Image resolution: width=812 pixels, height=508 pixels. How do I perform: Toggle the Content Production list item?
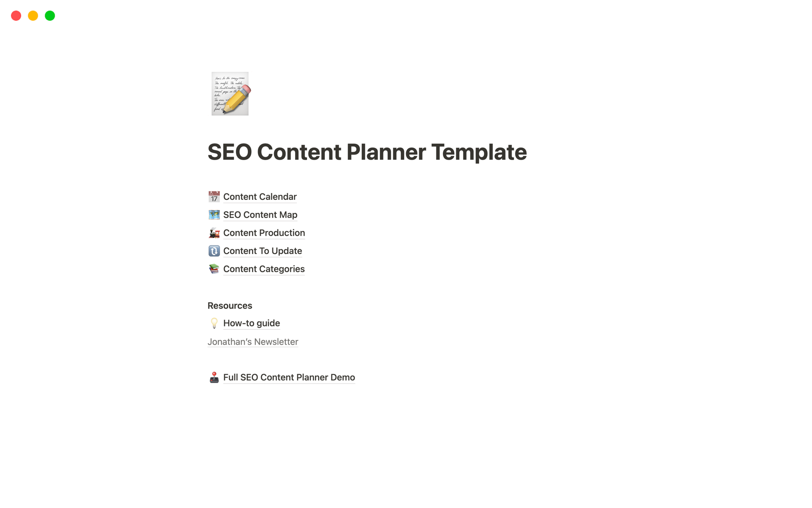[264, 232]
